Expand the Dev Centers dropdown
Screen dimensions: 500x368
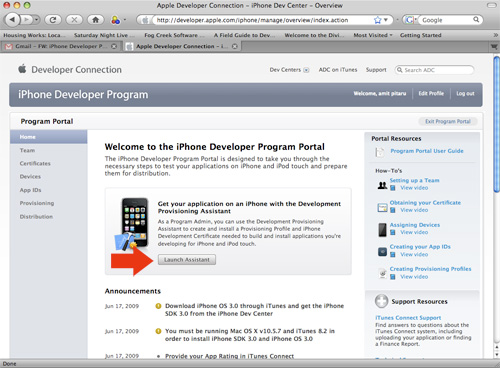tap(306, 70)
